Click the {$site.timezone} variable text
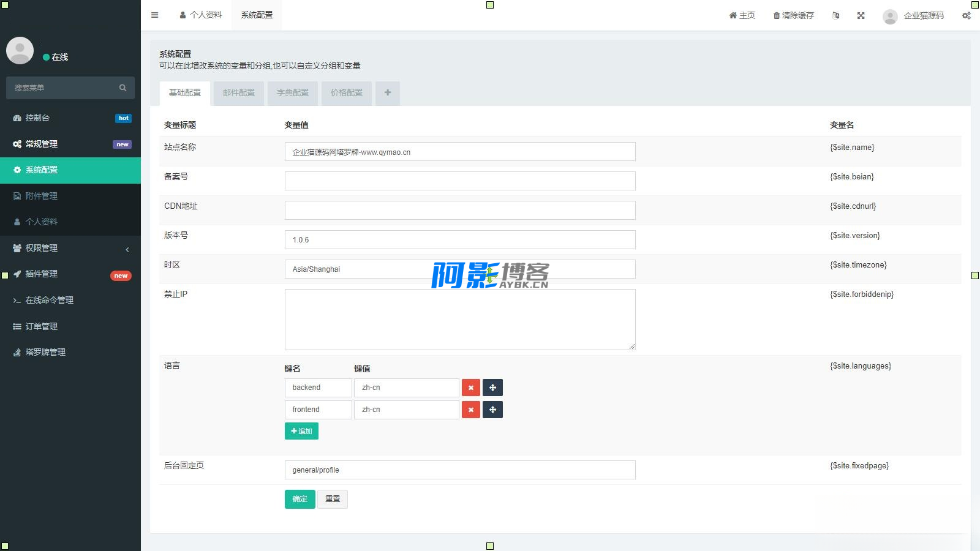Screen dimensions: 980x551 point(858,265)
